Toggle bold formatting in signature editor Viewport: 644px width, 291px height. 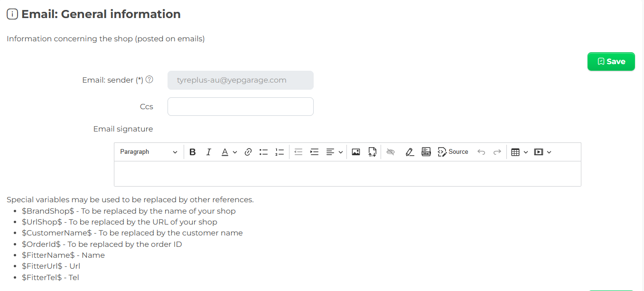click(x=193, y=152)
